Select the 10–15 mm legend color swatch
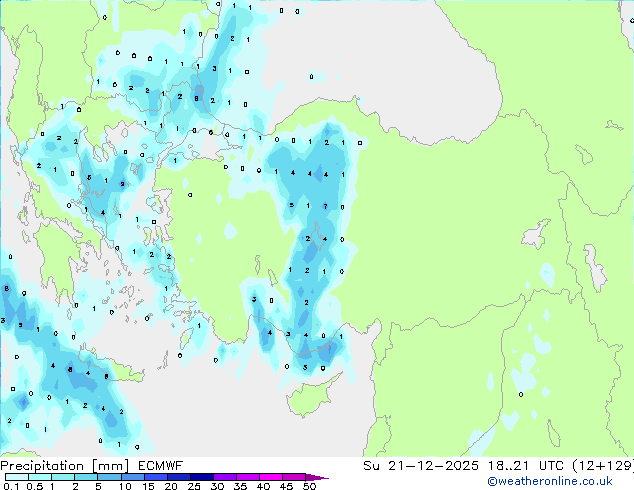This screenshot has width=634, height=490. [x=133, y=477]
